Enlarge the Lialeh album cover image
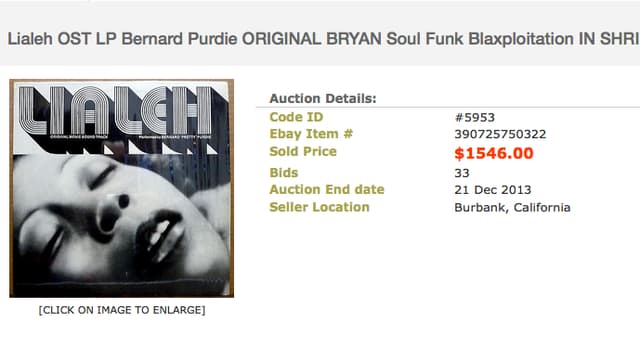Image resolution: width=640 pixels, height=360 pixels. [122, 188]
